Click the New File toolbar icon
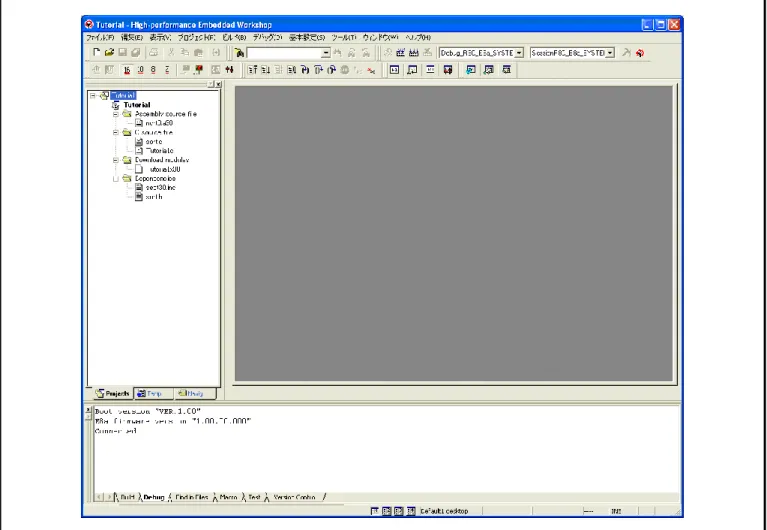Screen dimensions: 767x530 pos(96,52)
